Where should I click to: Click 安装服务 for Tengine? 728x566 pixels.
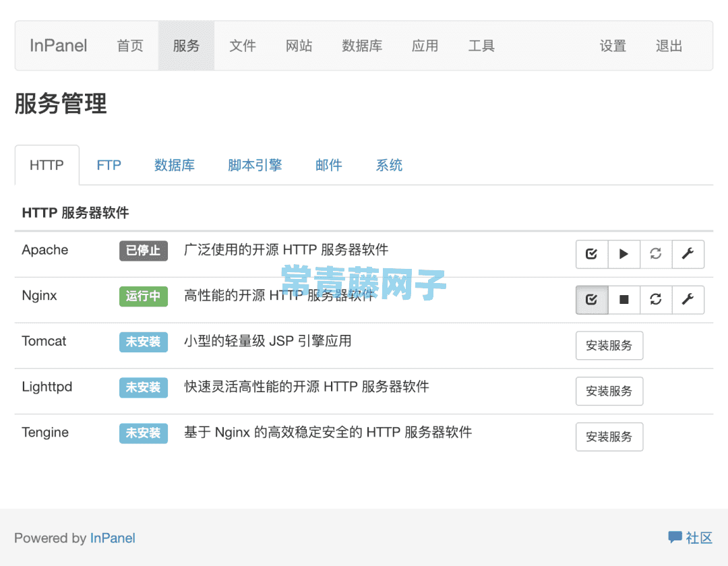coord(609,437)
